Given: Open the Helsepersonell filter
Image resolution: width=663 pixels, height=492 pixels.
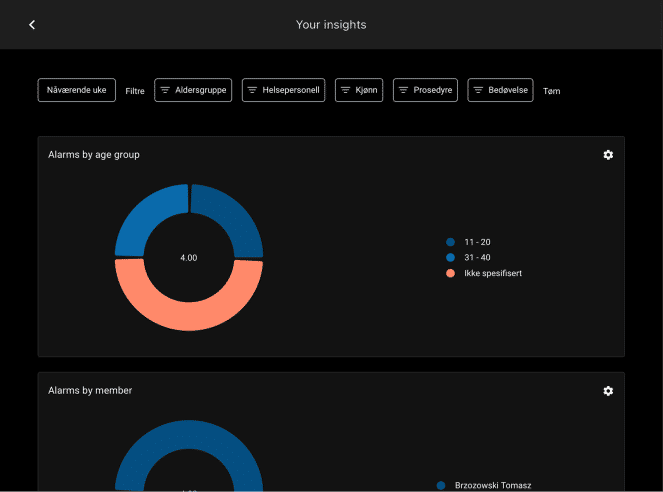Looking at the screenshot, I should [x=283, y=90].
